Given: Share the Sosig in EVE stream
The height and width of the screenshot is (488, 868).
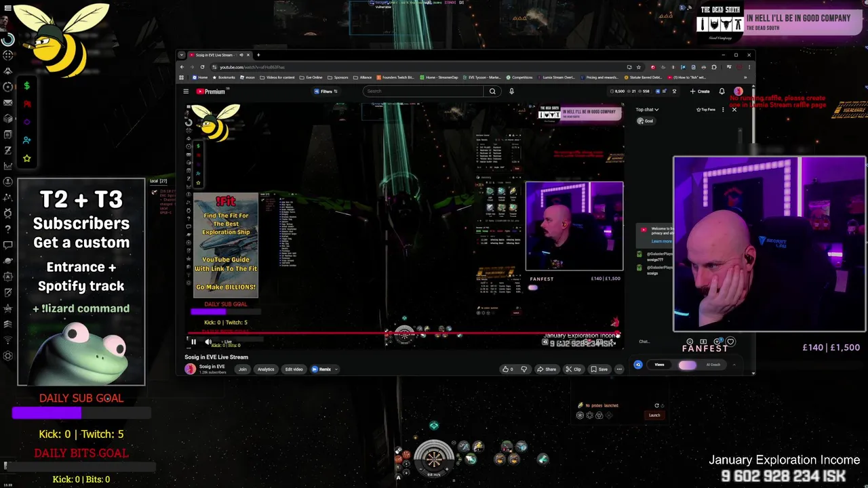Looking at the screenshot, I should 547,369.
